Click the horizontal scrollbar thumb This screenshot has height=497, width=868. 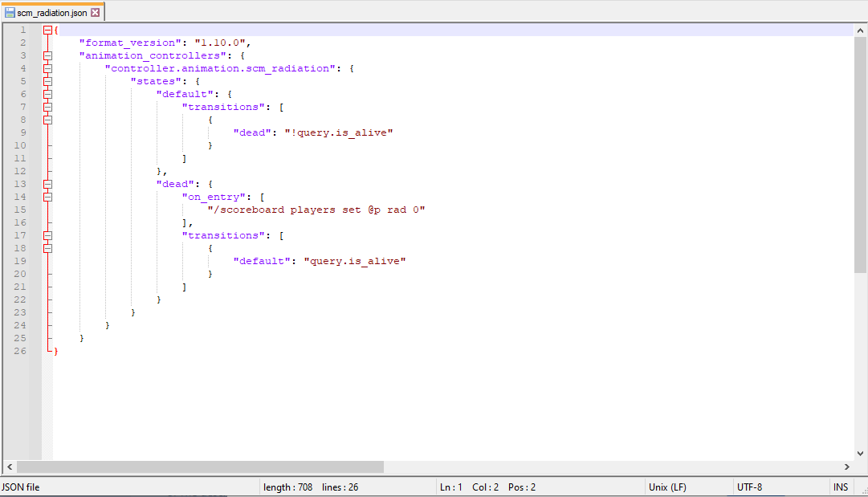pyautogui.click(x=200, y=466)
